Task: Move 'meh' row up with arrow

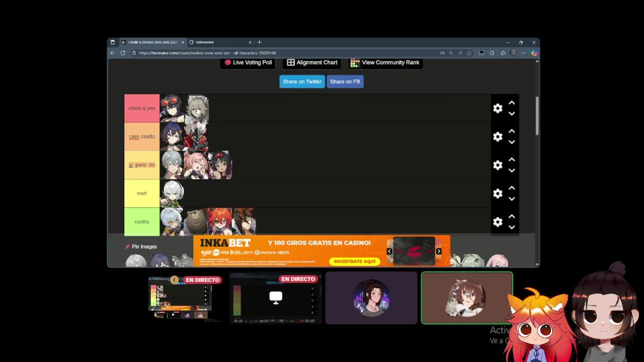Action: 512,188
